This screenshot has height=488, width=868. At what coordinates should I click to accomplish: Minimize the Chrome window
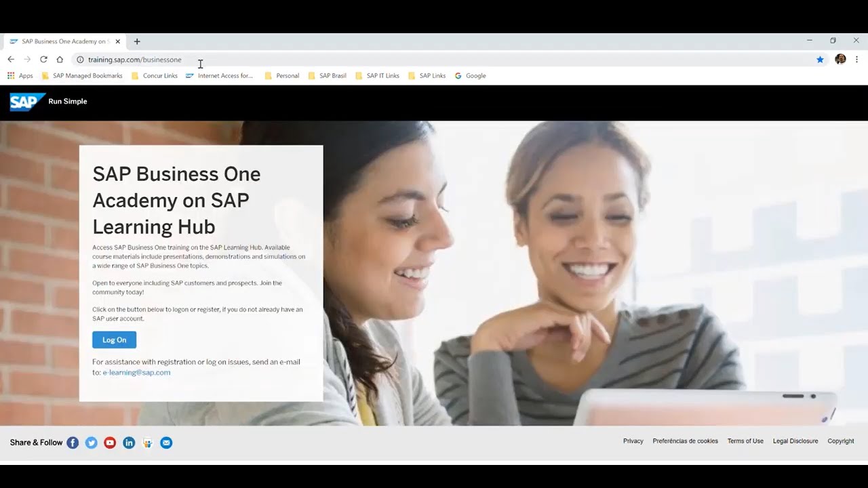pyautogui.click(x=809, y=41)
